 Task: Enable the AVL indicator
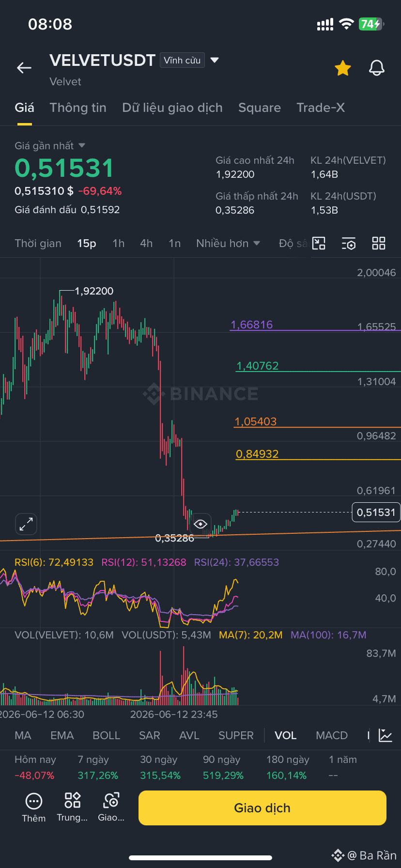(x=189, y=735)
